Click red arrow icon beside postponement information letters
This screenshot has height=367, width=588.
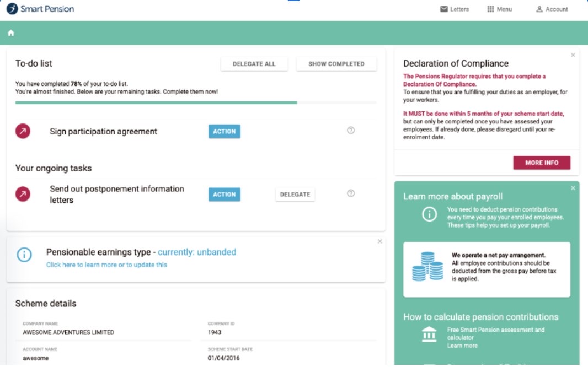click(23, 194)
